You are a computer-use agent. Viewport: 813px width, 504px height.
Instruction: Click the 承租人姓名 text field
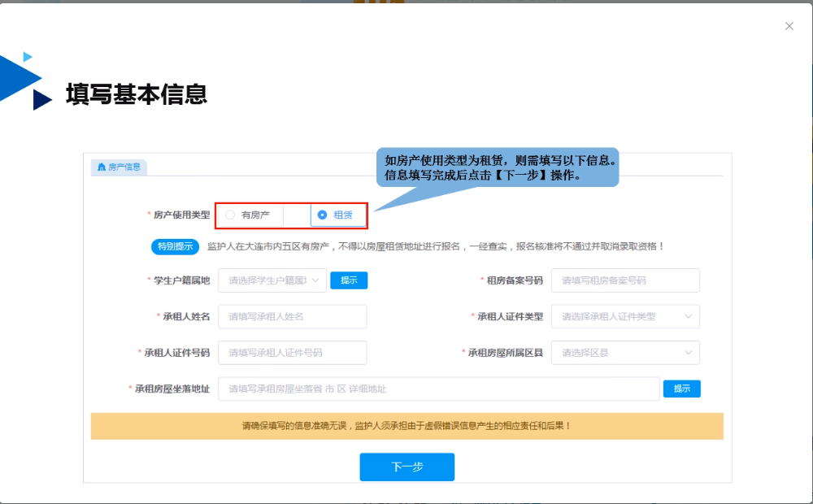292,316
